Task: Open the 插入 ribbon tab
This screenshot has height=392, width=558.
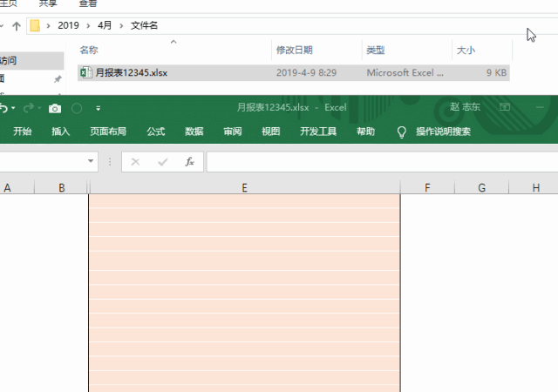Action: (x=61, y=132)
